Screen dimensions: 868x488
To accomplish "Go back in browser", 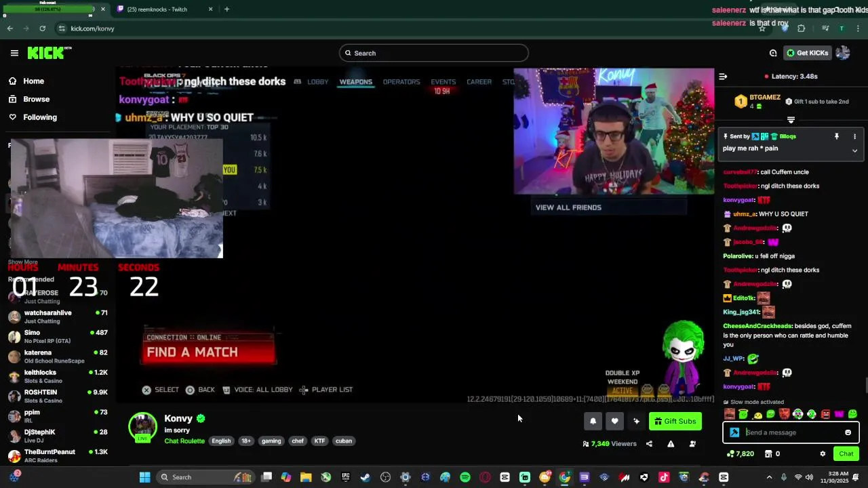I will tap(9, 28).
